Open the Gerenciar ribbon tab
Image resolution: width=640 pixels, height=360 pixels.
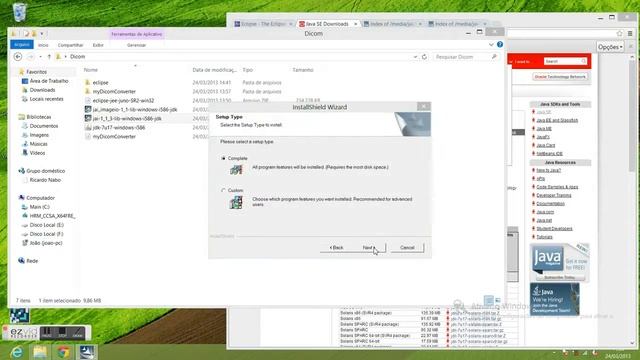136,45
